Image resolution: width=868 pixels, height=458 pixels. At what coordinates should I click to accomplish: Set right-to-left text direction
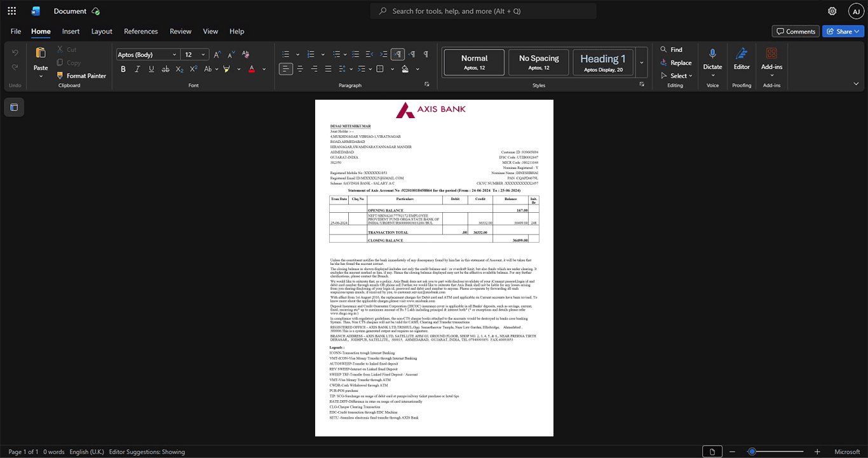click(412, 55)
